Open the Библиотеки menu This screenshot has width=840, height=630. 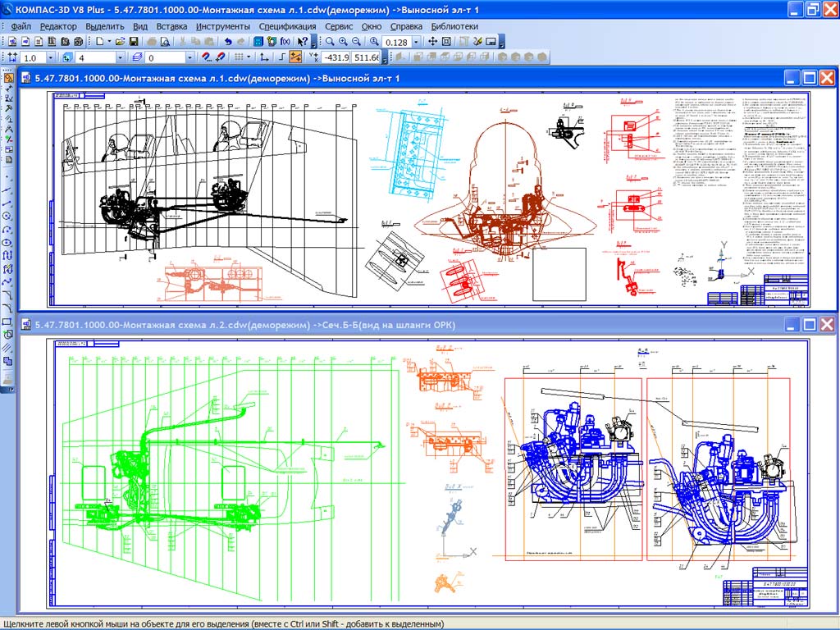point(454,26)
